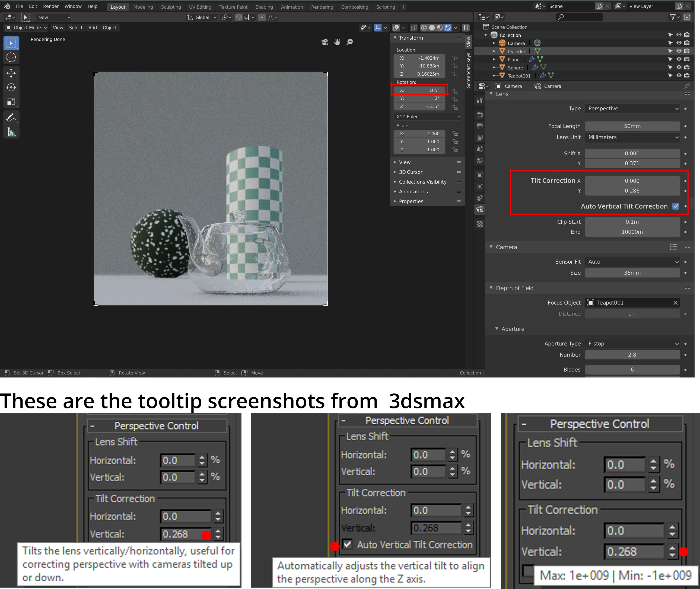The width and height of the screenshot is (700, 589).
Task: Open the Object Data camera properties tab
Action: click(x=480, y=209)
